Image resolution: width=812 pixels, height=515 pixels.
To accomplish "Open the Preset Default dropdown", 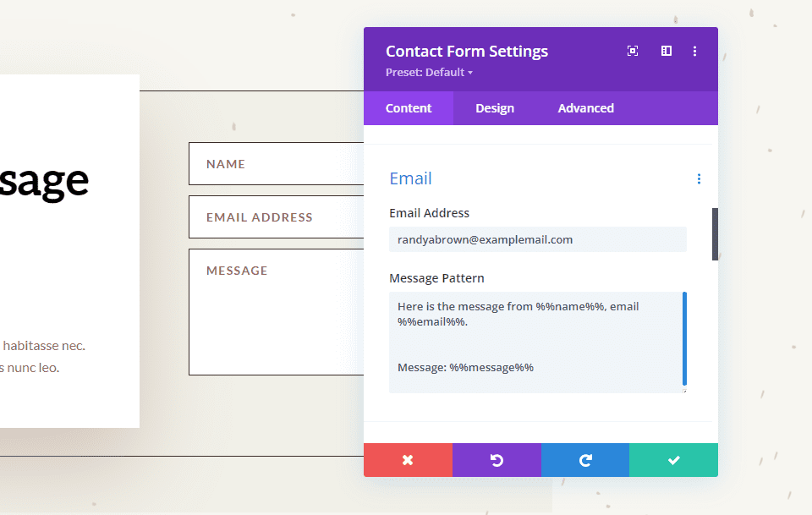I will (x=429, y=72).
